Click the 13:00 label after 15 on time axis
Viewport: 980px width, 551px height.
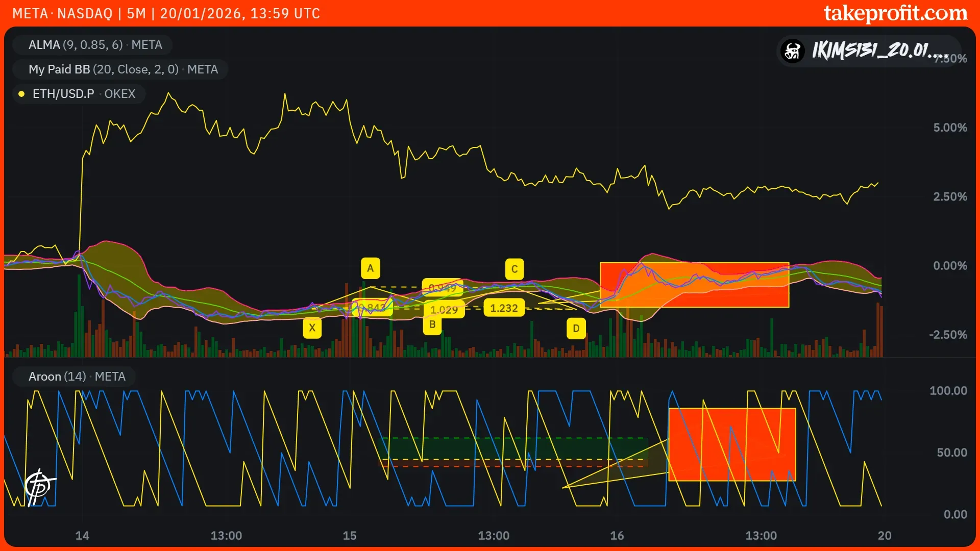tap(493, 536)
